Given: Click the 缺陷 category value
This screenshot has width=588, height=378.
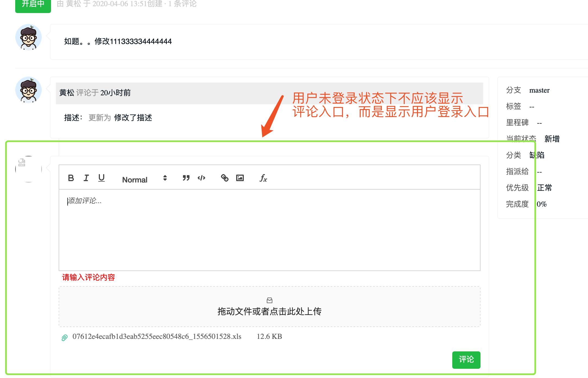Looking at the screenshot, I should [537, 155].
